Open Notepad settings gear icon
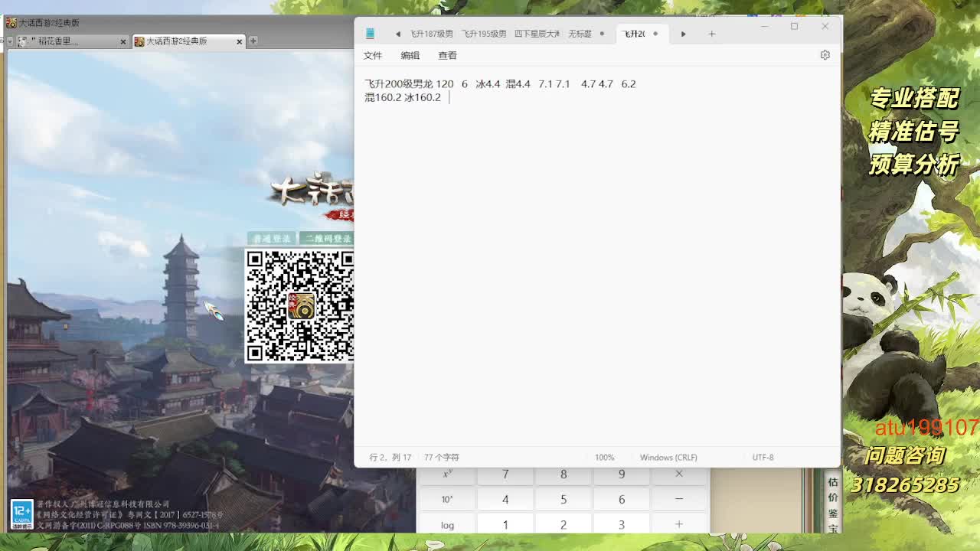 click(825, 55)
